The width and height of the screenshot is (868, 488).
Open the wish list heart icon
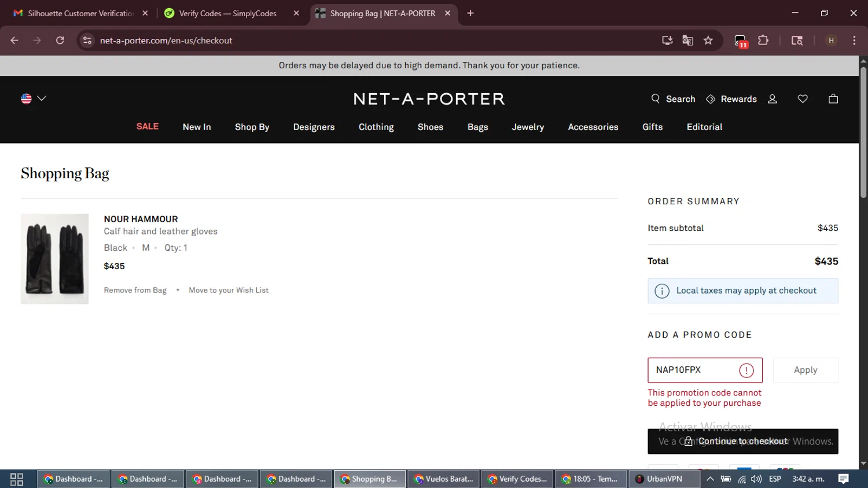point(803,99)
